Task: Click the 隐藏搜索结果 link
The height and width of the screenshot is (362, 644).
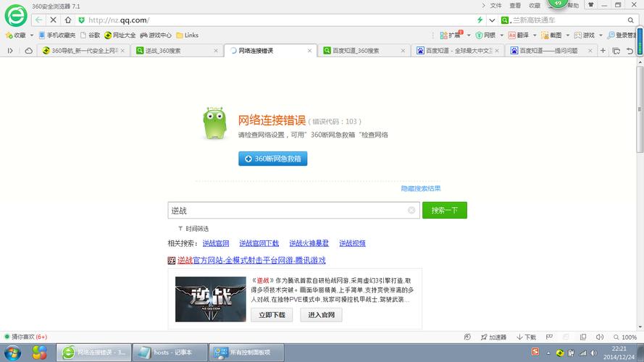Action: click(x=421, y=188)
